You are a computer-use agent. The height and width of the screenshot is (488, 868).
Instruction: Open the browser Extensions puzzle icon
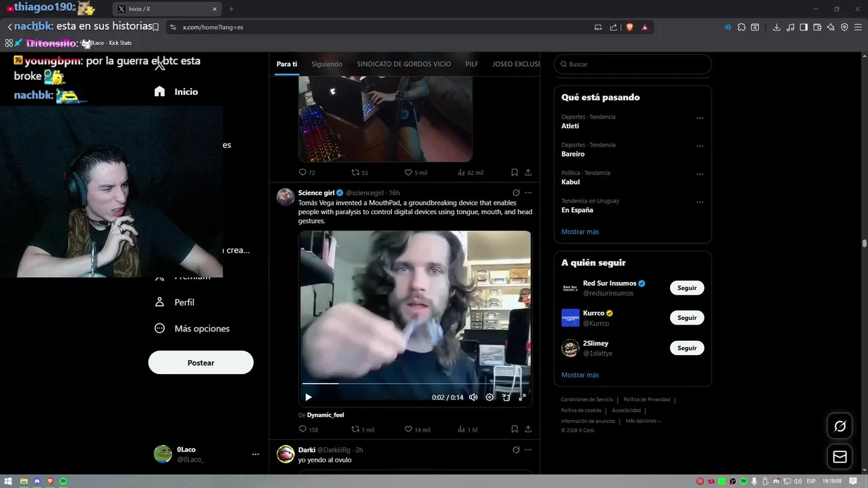coord(741,27)
